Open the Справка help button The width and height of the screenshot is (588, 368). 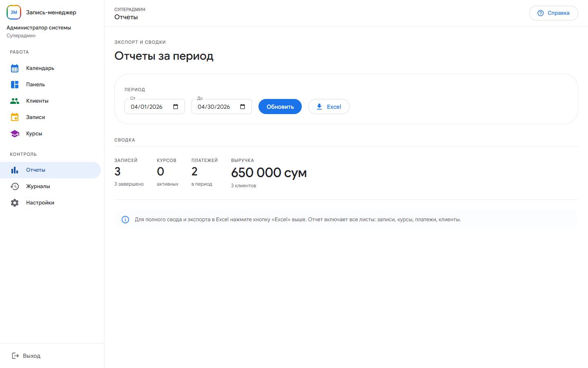click(553, 13)
